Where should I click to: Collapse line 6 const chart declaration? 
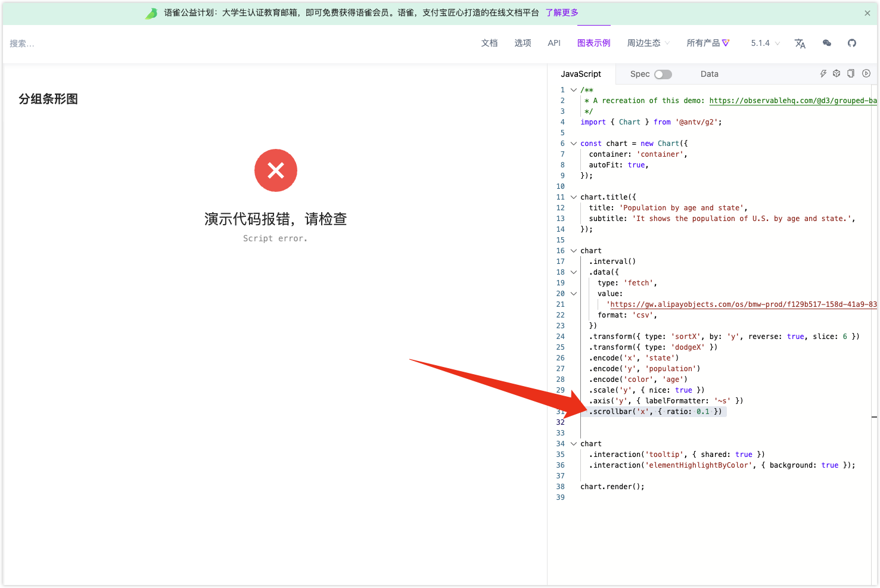[573, 143]
